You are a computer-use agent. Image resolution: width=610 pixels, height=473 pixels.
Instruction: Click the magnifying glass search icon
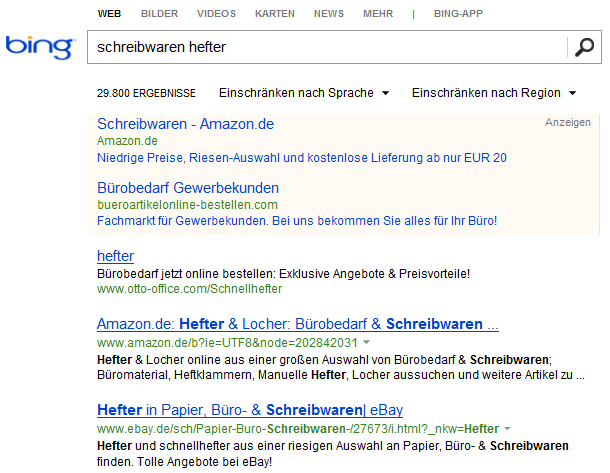(584, 47)
